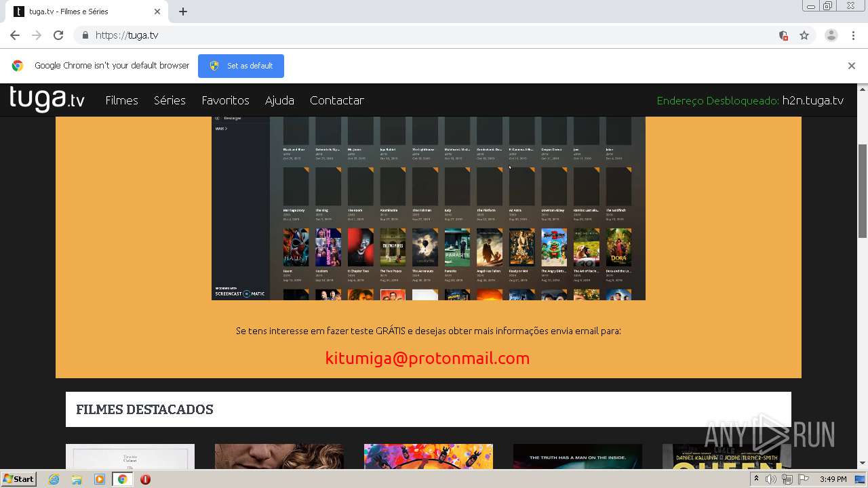Click the kitumiga@protonmail.com email link
The image size is (868, 488).
[427, 358]
